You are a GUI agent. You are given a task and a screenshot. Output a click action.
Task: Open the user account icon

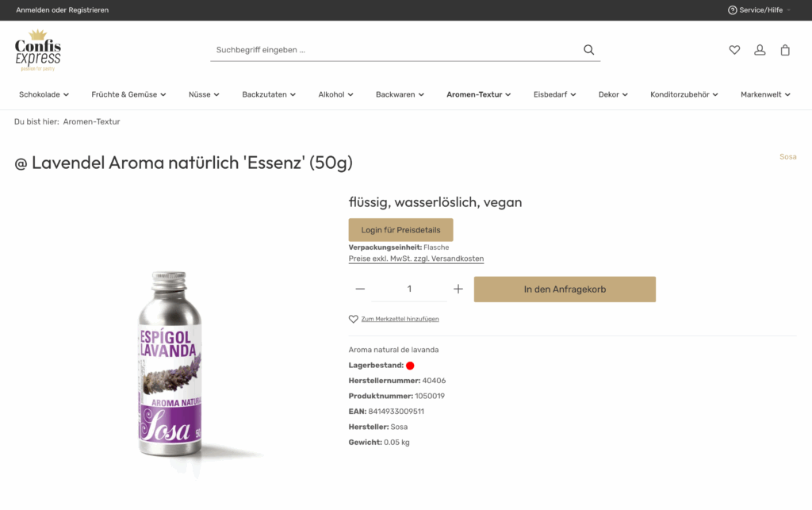[x=760, y=50]
